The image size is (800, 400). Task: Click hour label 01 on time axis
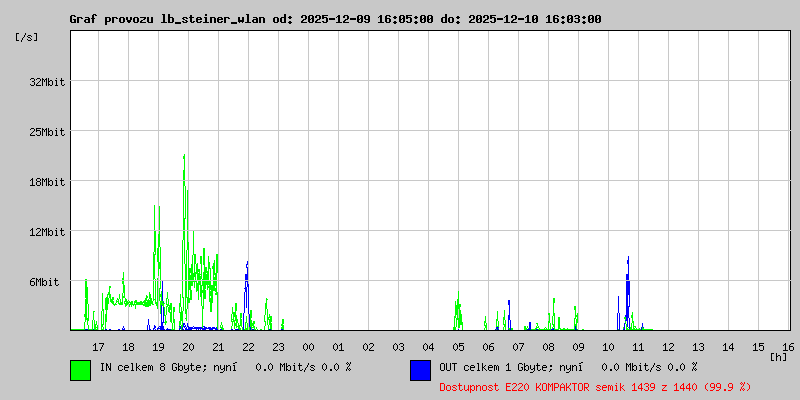[x=338, y=347]
